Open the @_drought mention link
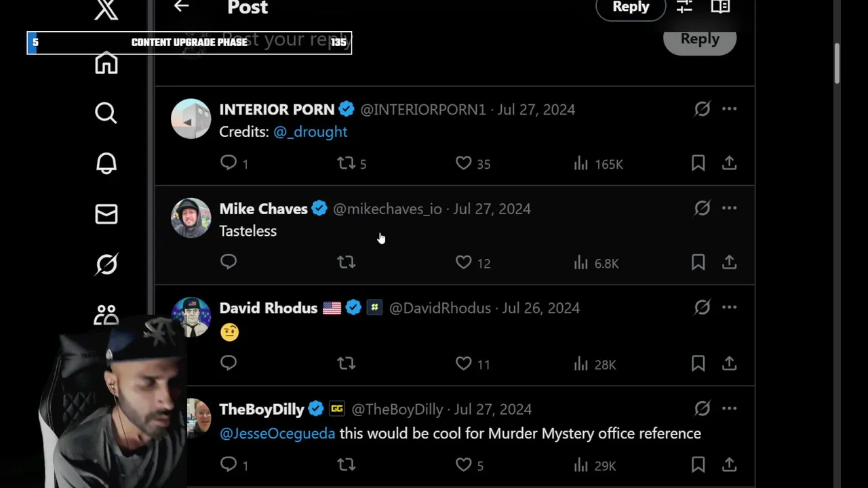This screenshot has width=868, height=488. point(310,131)
